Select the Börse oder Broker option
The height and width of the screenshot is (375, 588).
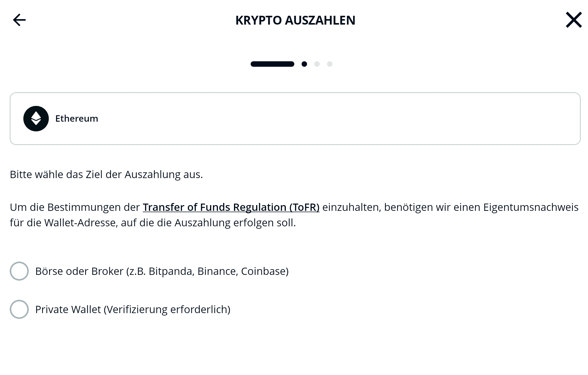pos(19,271)
